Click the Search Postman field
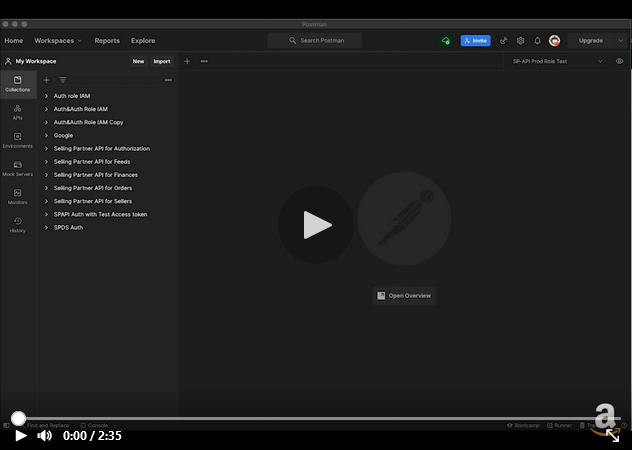 point(315,41)
